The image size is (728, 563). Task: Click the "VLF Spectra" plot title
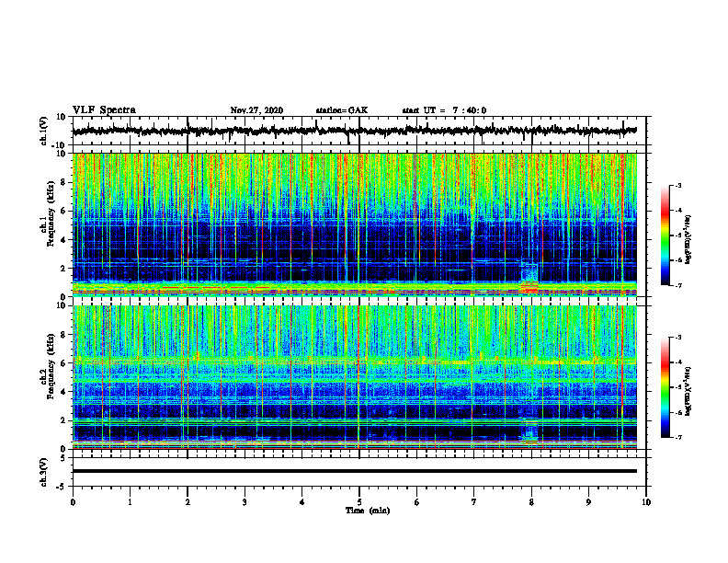pyautogui.click(x=104, y=110)
